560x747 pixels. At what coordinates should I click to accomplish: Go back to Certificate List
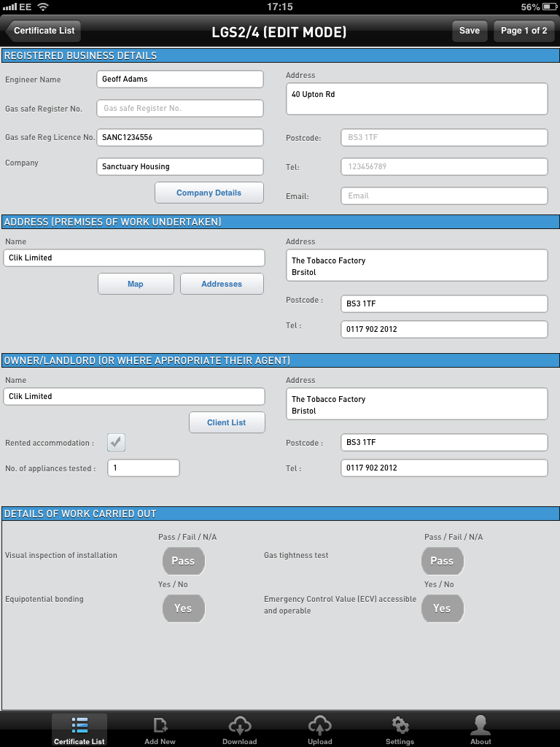click(x=44, y=31)
